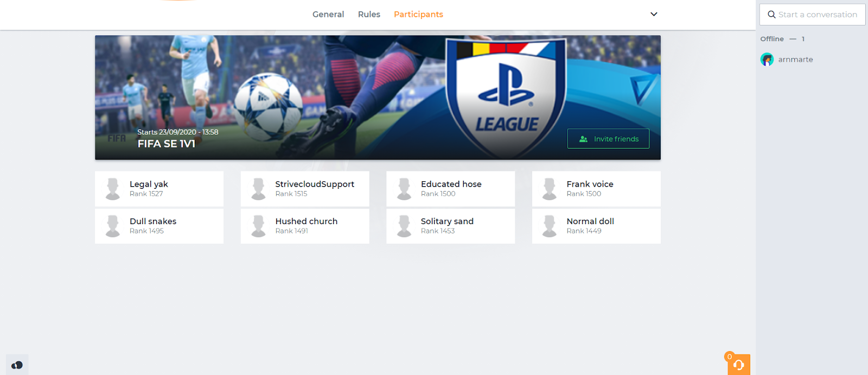Open Solitary sand participant card
The width and height of the screenshot is (868, 375).
(x=450, y=226)
